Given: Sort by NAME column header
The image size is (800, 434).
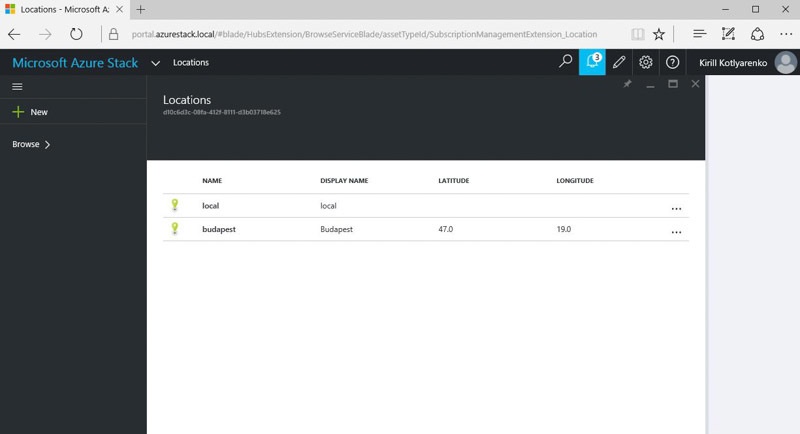Looking at the screenshot, I should pos(212,181).
